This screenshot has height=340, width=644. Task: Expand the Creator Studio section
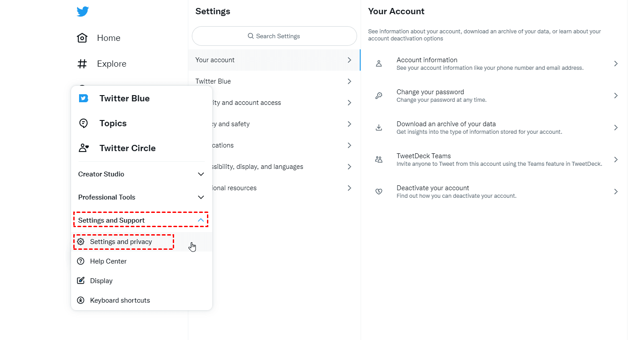point(201,174)
